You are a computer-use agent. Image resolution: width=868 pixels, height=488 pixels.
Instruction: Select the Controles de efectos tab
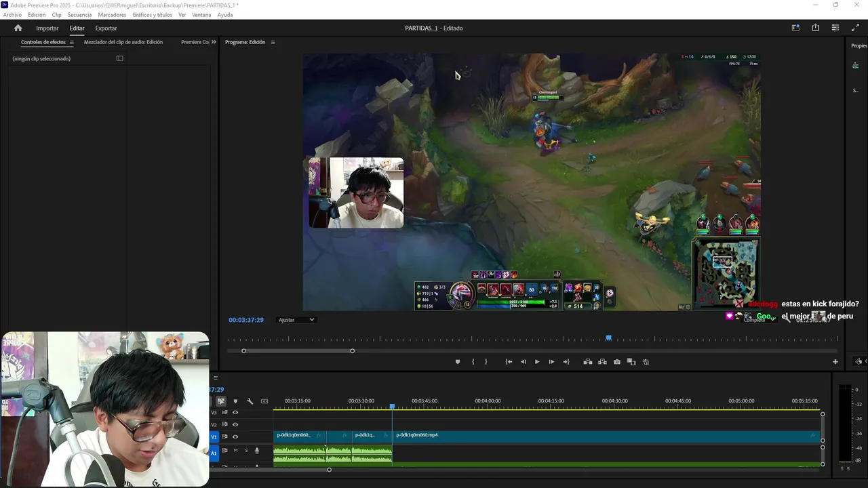coord(43,42)
